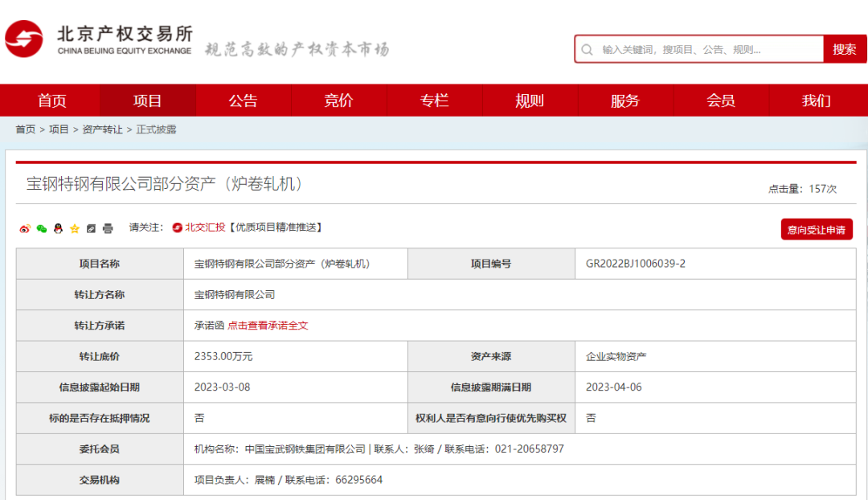Select asset source 企业实物资产

click(x=616, y=357)
